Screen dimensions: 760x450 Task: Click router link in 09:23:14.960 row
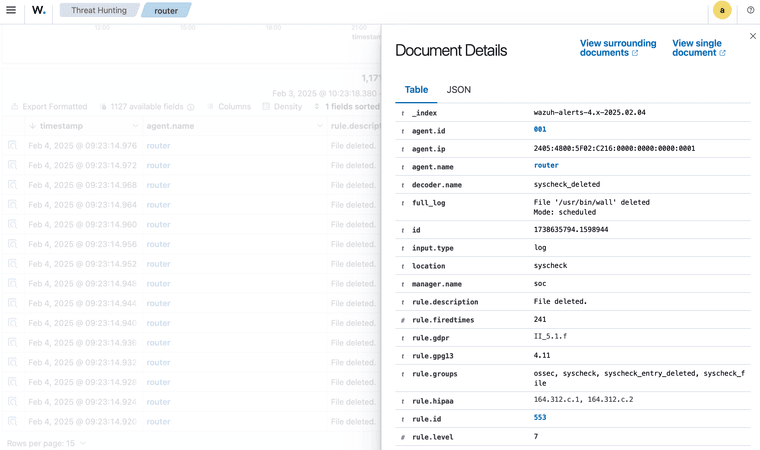[x=158, y=225]
